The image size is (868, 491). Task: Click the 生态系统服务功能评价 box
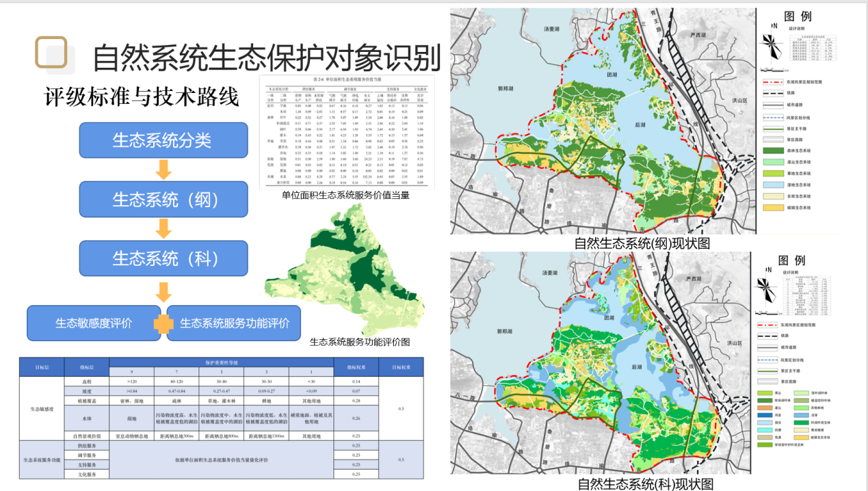pos(235,323)
